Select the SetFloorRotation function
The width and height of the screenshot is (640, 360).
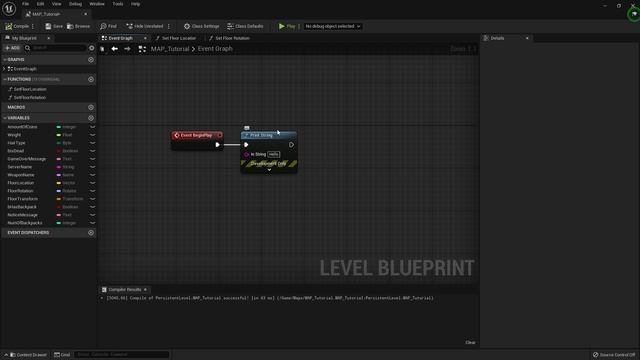(x=29, y=98)
